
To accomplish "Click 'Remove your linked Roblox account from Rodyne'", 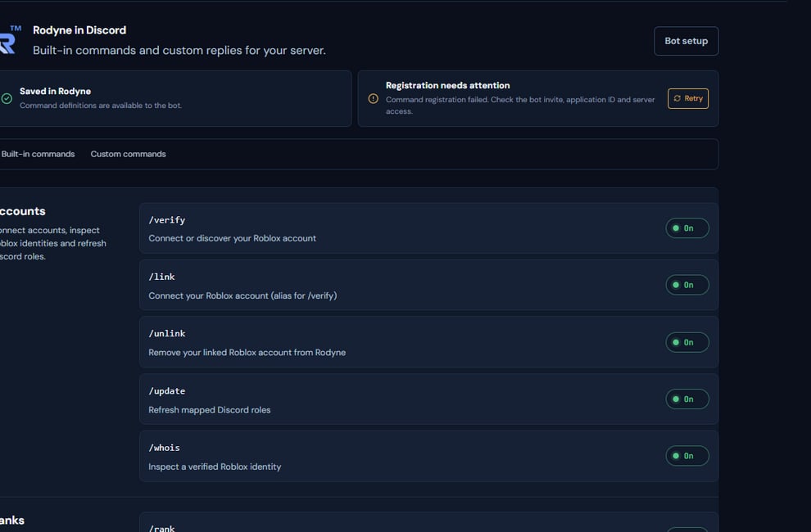I will click(247, 353).
